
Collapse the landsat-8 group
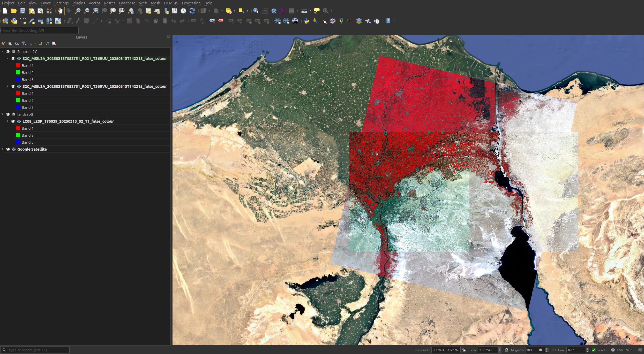pos(2,114)
